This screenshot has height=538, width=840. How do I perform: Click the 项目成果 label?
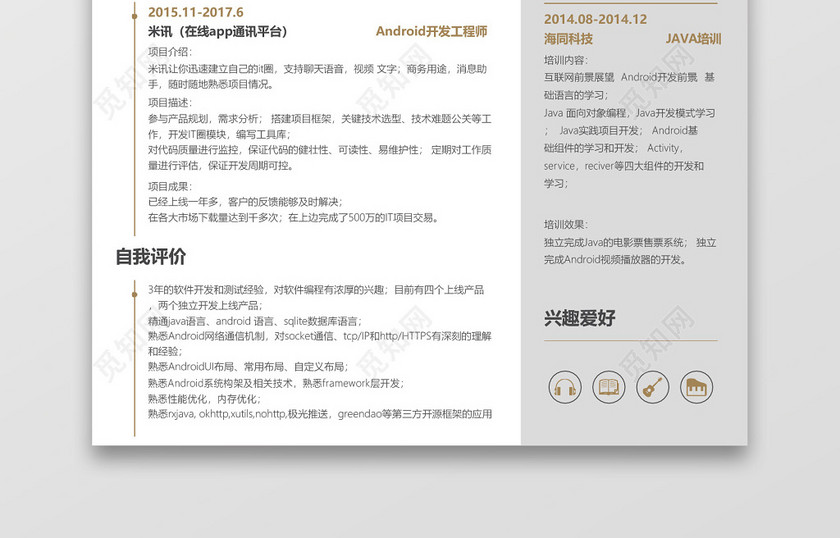(x=170, y=186)
